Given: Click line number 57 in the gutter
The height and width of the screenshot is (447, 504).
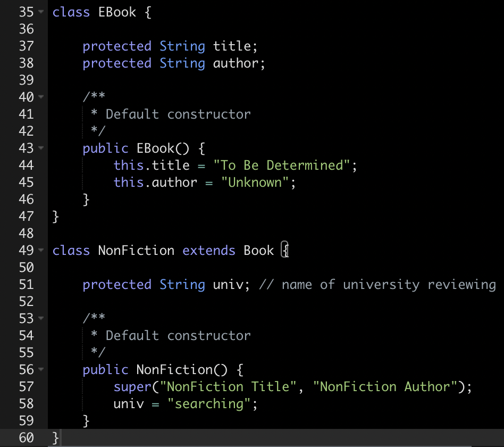Looking at the screenshot, I should coord(26,386).
